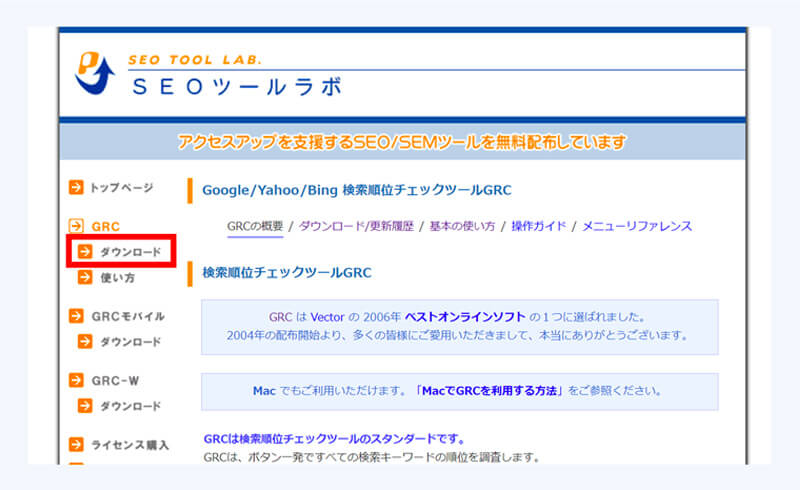
Task: Open ダウンロード under GRCモバイル
Action: (131, 342)
